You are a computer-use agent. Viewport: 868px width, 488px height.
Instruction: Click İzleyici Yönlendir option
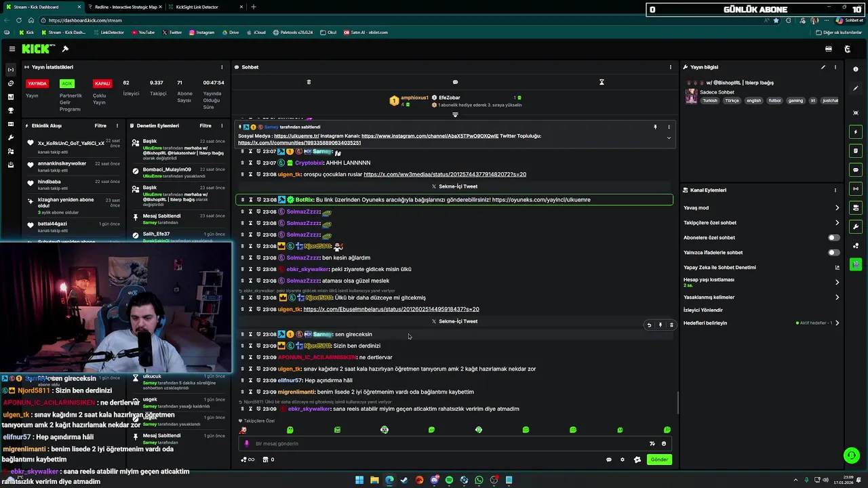703,310
